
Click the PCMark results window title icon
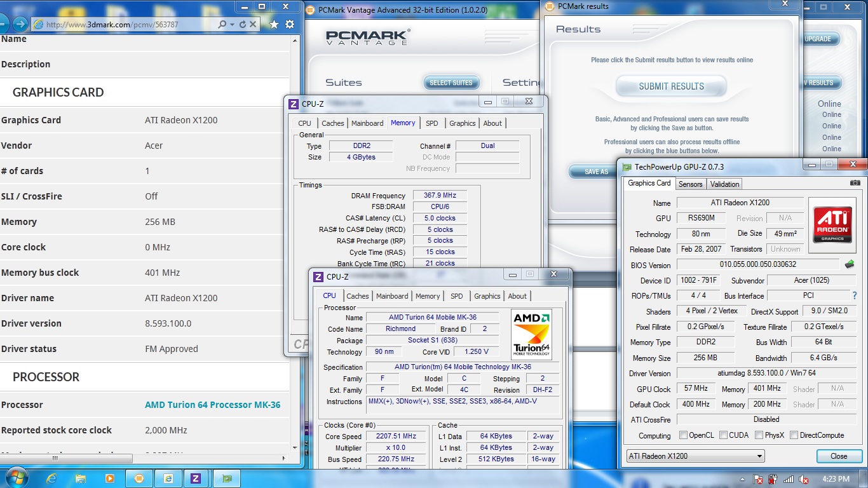coord(549,6)
